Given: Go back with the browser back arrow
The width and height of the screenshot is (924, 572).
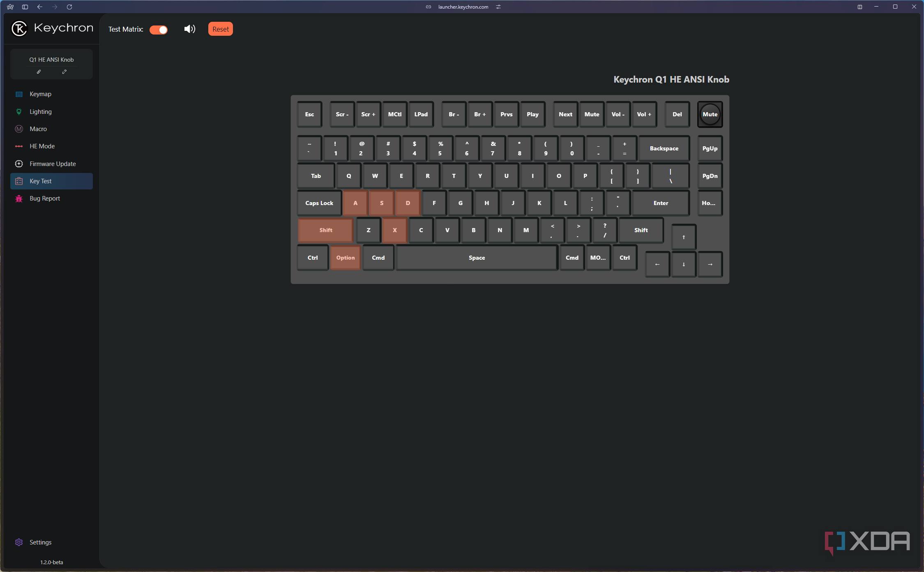Looking at the screenshot, I should point(40,7).
